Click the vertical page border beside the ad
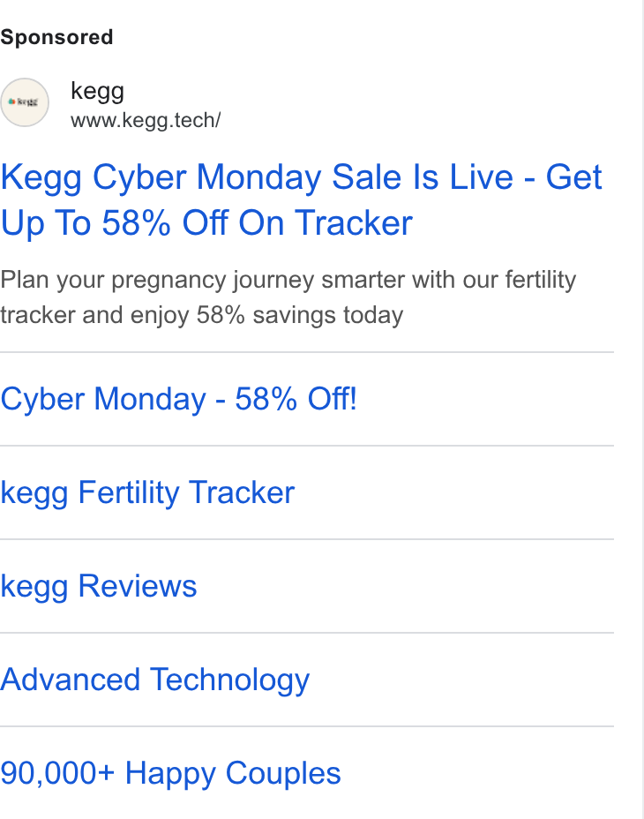 click(x=642, y=409)
